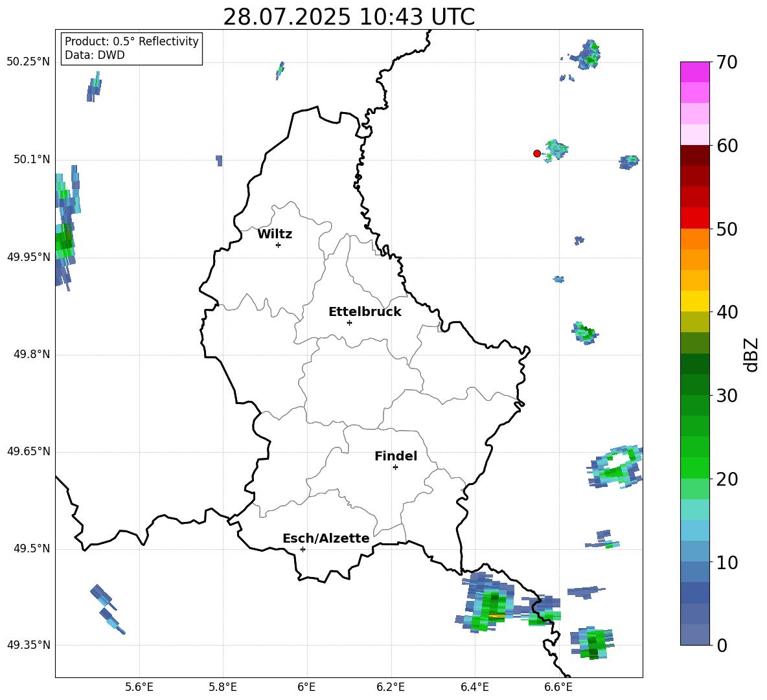Click the 50.1°N latitude label
This screenshot has width=767, height=700.
(32, 159)
